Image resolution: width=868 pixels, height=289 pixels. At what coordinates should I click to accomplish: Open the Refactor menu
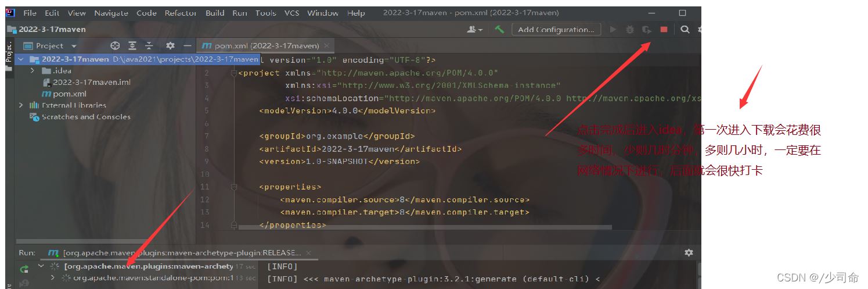point(181,13)
